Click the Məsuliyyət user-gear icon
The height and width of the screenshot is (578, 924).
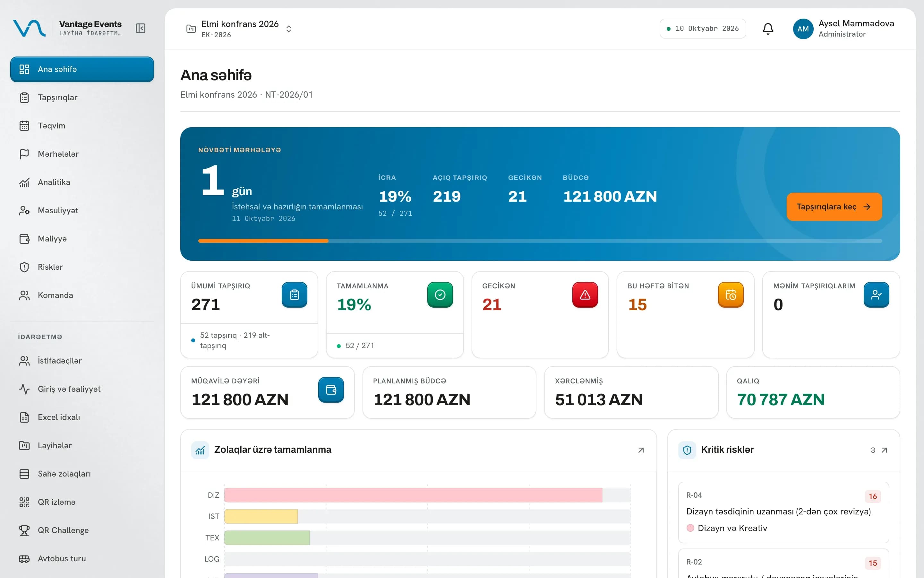click(24, 211)
